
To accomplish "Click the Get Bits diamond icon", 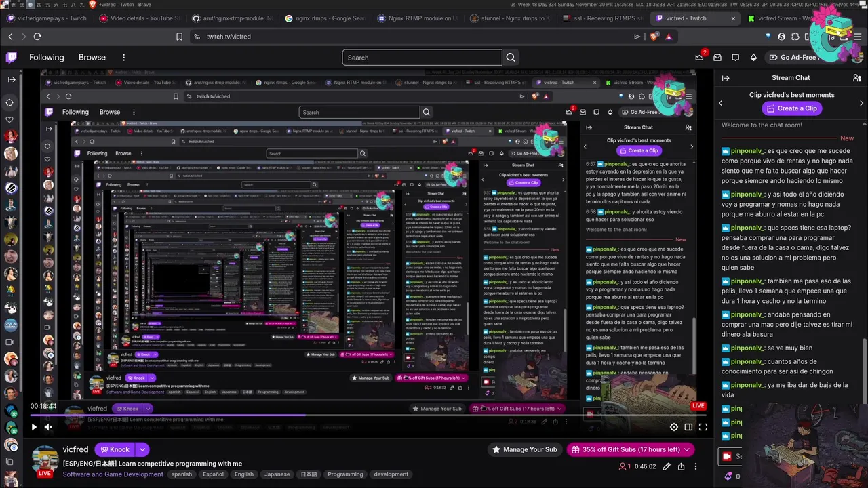I will coord(754,58).
